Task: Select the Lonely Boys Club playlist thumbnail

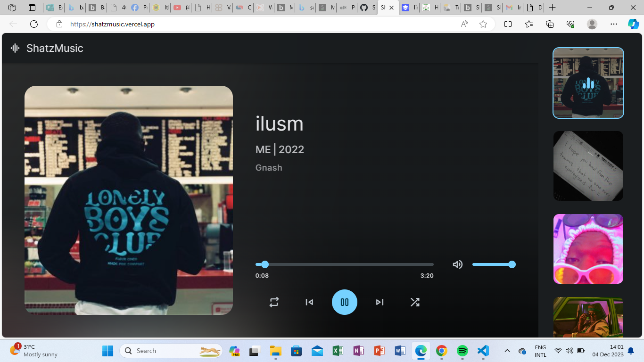Action: (588, 83)
